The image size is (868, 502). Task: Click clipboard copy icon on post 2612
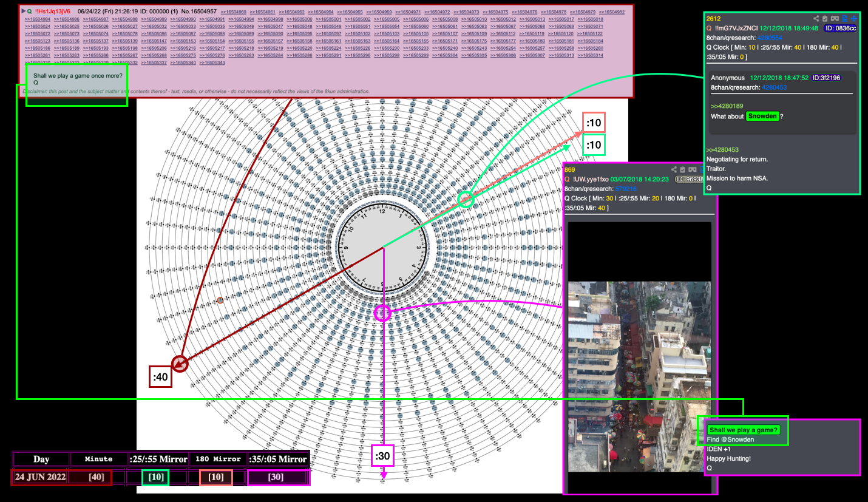click(x=825, y=19)
